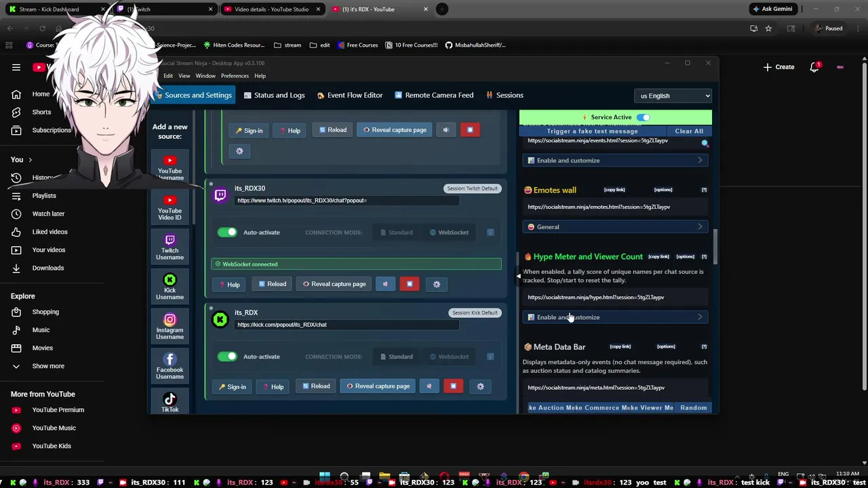Click info icon beside Kick connection mode
868x488 pixels.
[x=490, y=357]
